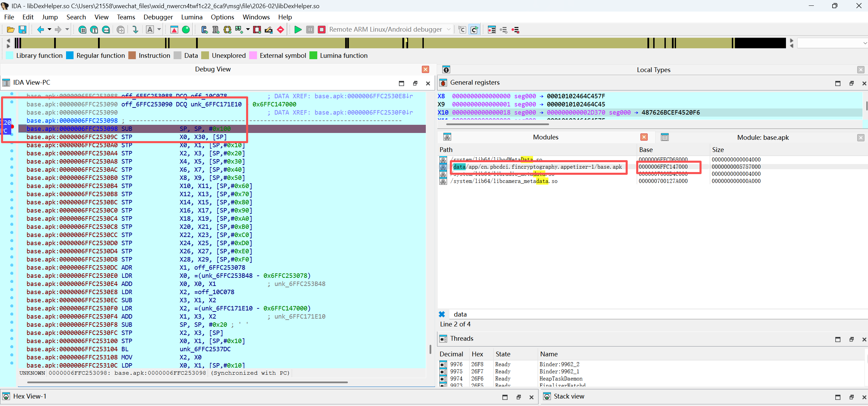Click the green circle toolbar icon
The image size is (868, 406).
coord(186,30)
